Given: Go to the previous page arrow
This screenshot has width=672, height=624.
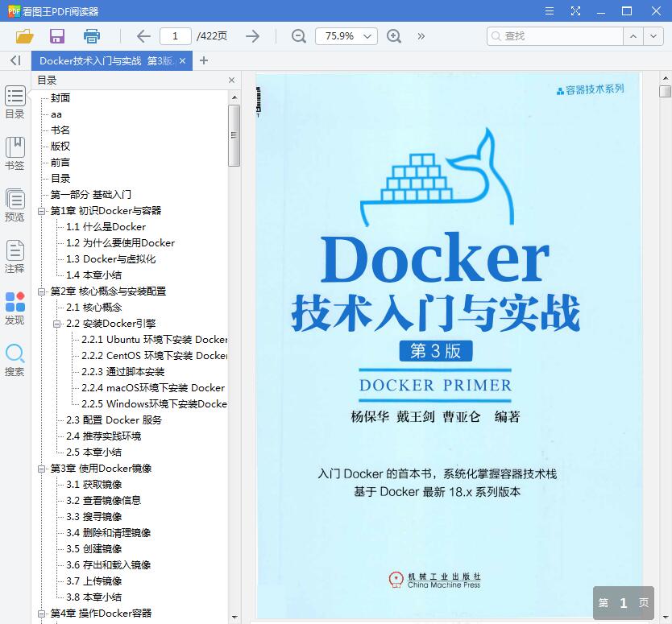Looking at the screenshot, I should click(x=143, y=36).
